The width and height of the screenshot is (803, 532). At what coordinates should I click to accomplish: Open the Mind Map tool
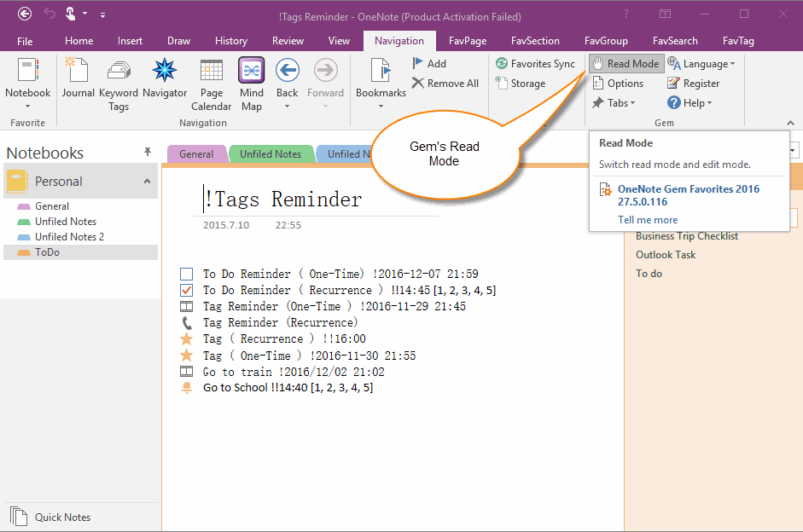252,84
